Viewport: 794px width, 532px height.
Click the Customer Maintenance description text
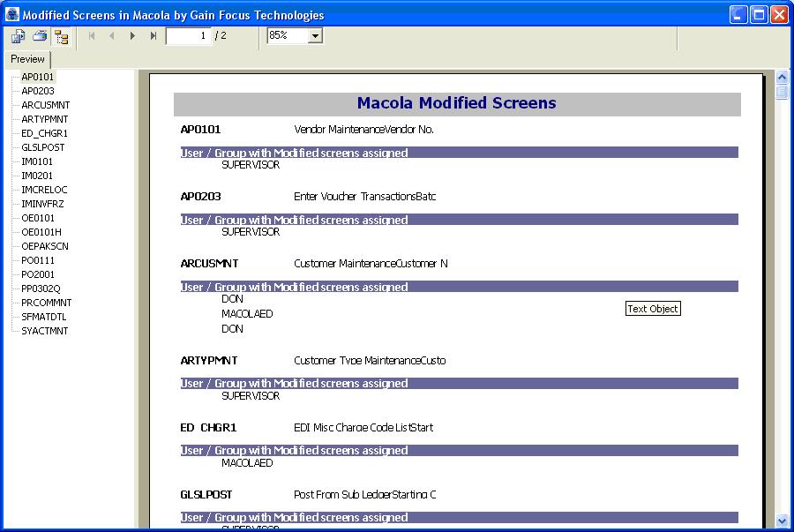click(371, 264)
